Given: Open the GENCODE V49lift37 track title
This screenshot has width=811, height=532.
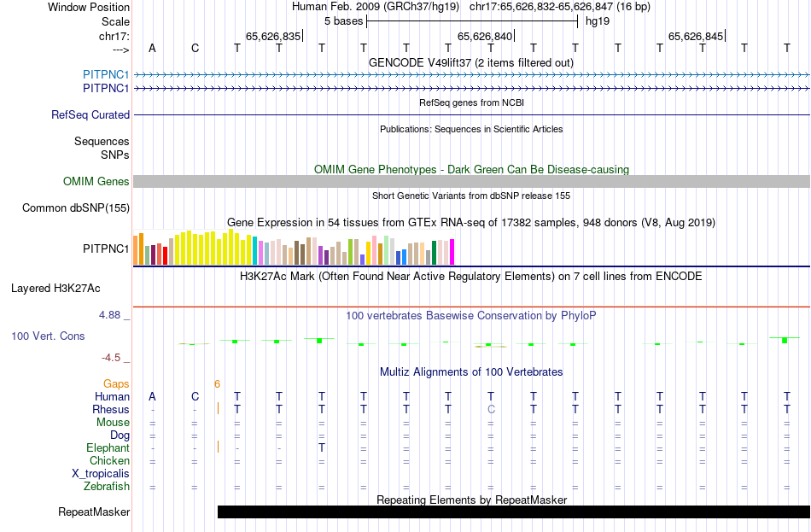Looking at the screenshot, I should [471, 62].
